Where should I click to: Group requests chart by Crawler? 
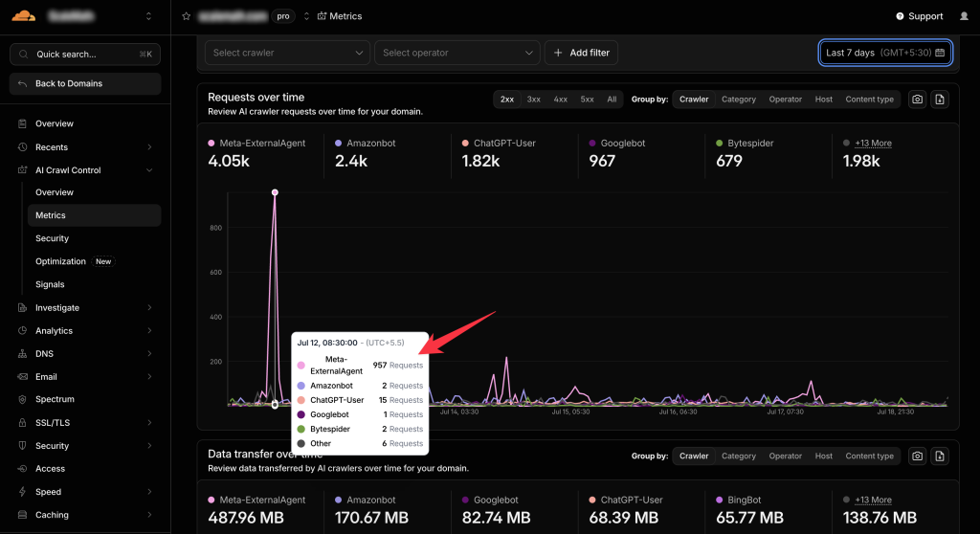point(694,100)
